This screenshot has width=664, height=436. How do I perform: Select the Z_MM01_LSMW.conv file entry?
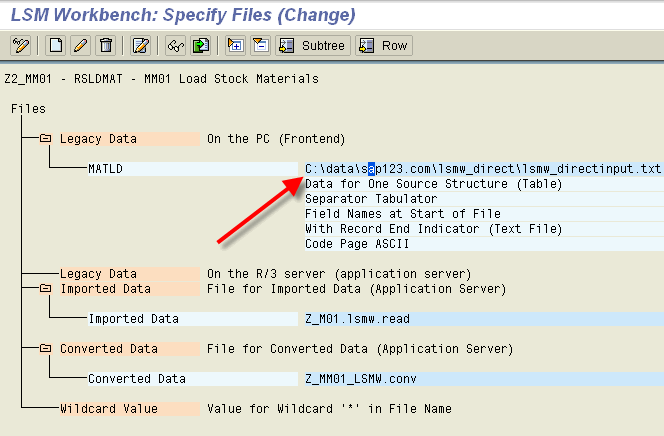click(x=484, y=379)
